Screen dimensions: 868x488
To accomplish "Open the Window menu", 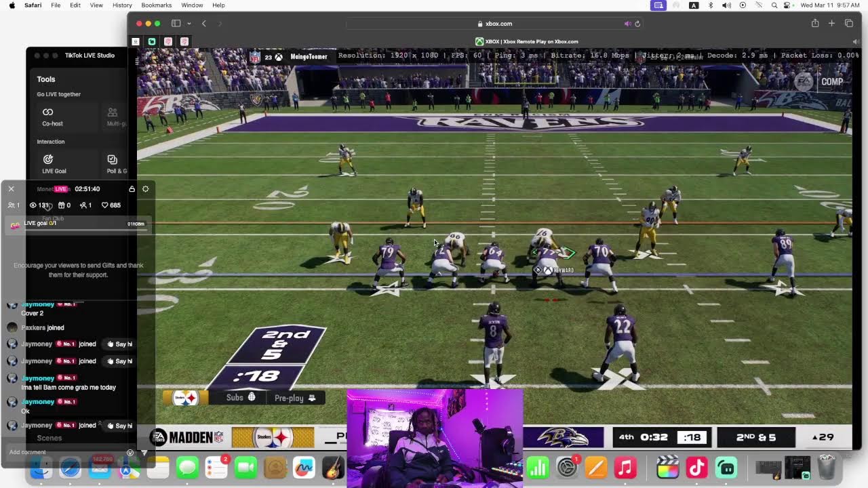I will pyautogui.click(x=192, y=5).
